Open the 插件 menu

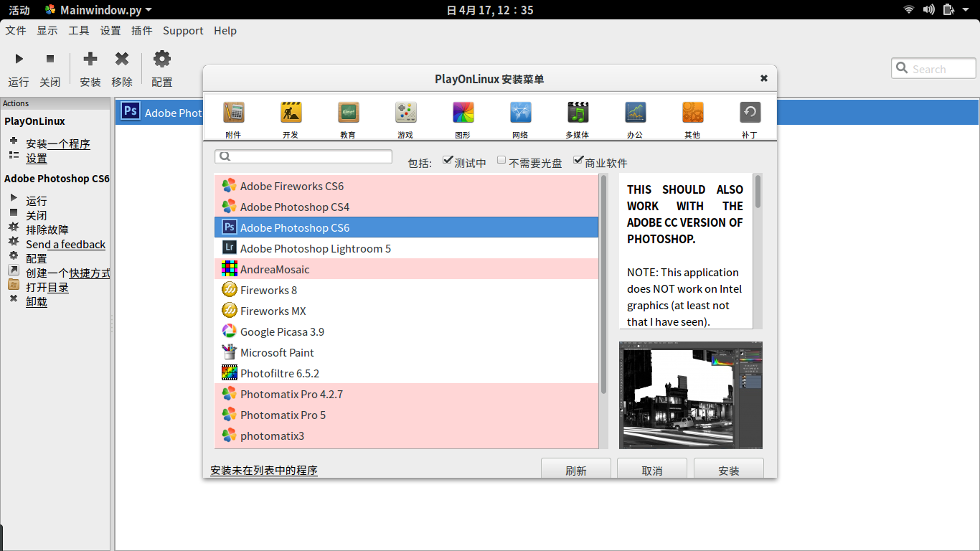[x=142, y=30]
